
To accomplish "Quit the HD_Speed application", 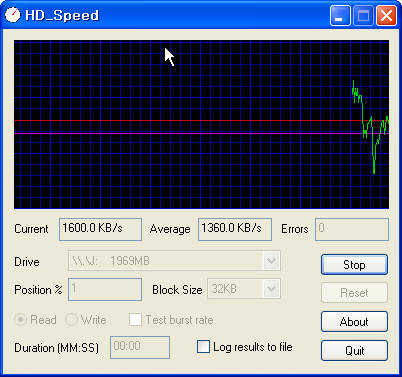I will click(354, 350).
